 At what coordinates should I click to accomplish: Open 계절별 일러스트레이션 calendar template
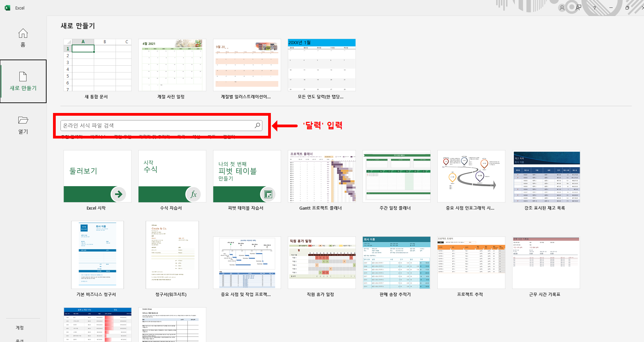tap(247, 65)
